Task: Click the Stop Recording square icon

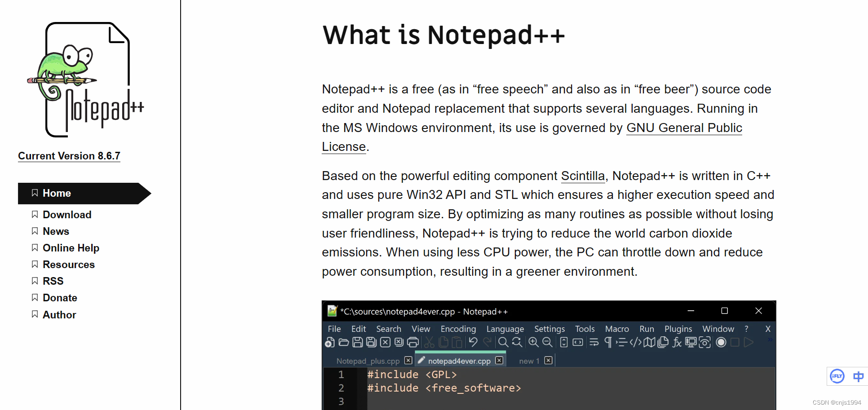Action: pos(735,343)
